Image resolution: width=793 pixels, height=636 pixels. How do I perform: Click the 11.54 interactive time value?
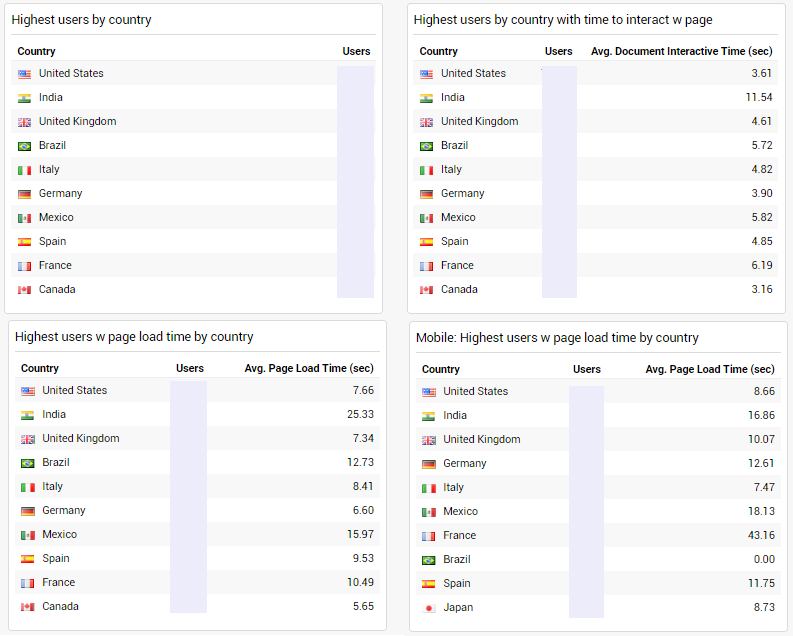pyautogui.click(x=759, y=98)
